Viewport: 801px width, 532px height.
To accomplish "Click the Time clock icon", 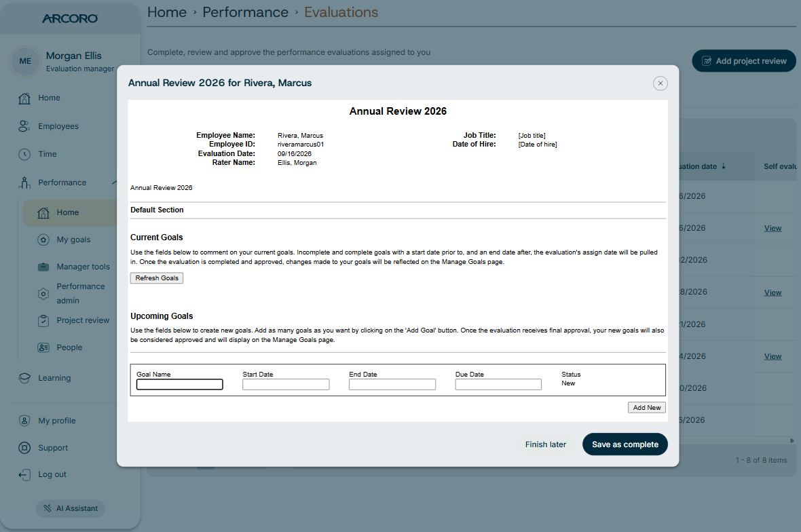I will pyautogui.click(x=24, y=154).
